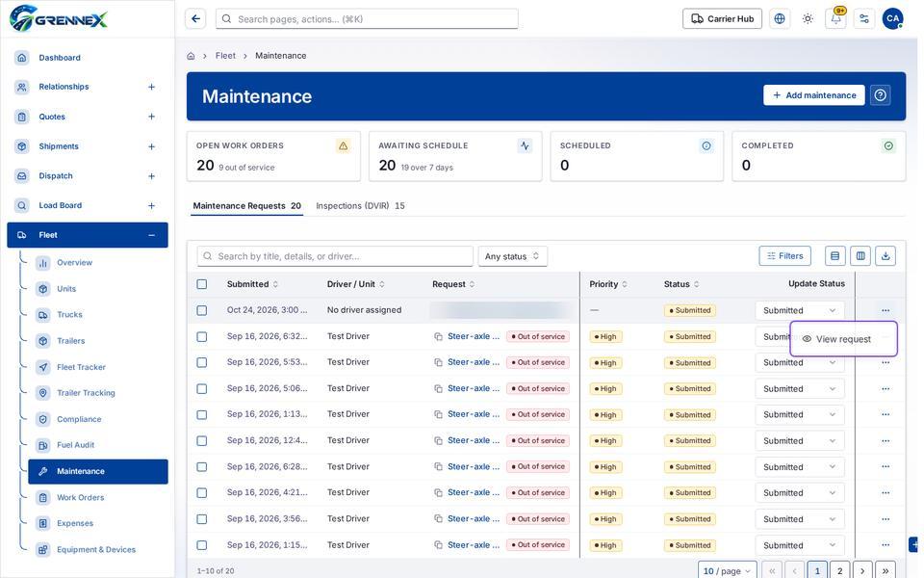Viewport: 924px width, 578px height.
Task: Choose View request from the row menu
Action: (x=843, y=339)
